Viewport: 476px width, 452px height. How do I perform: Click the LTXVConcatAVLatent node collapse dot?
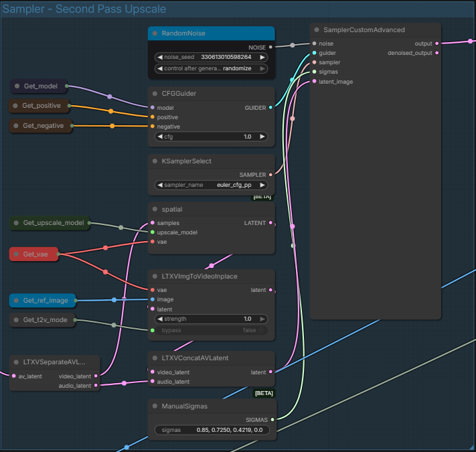coord(155,358)
